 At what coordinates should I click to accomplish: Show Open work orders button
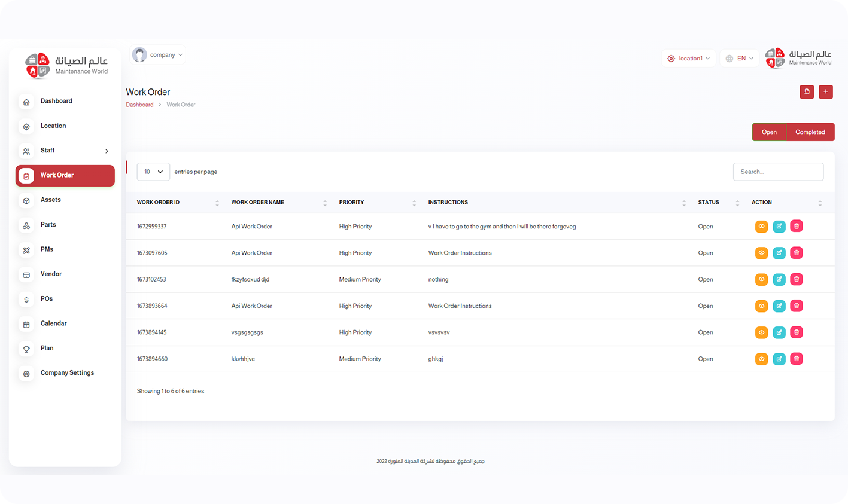tap(769, 132)
